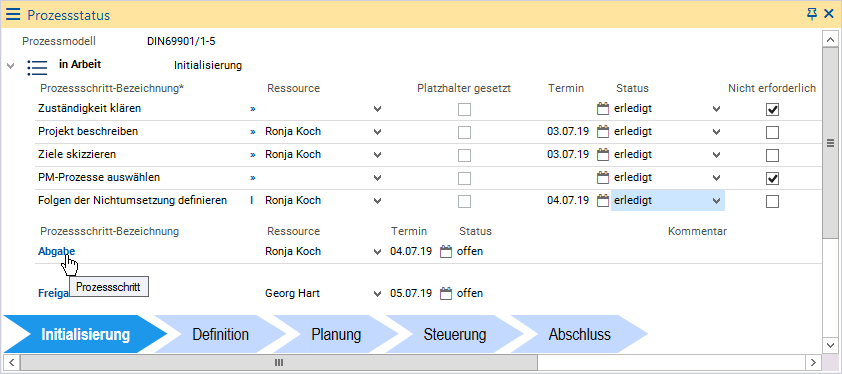
Task: Open the Abgabe process step link
Action: click(56, 251)
